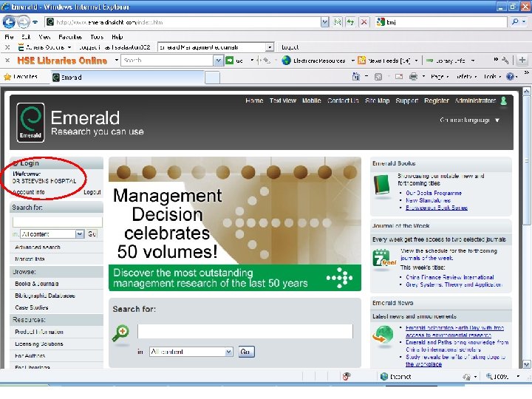This screenshot has width=532, height=399.
Task: Open main search All content dropdown
Action: click(x=229, y=352)
